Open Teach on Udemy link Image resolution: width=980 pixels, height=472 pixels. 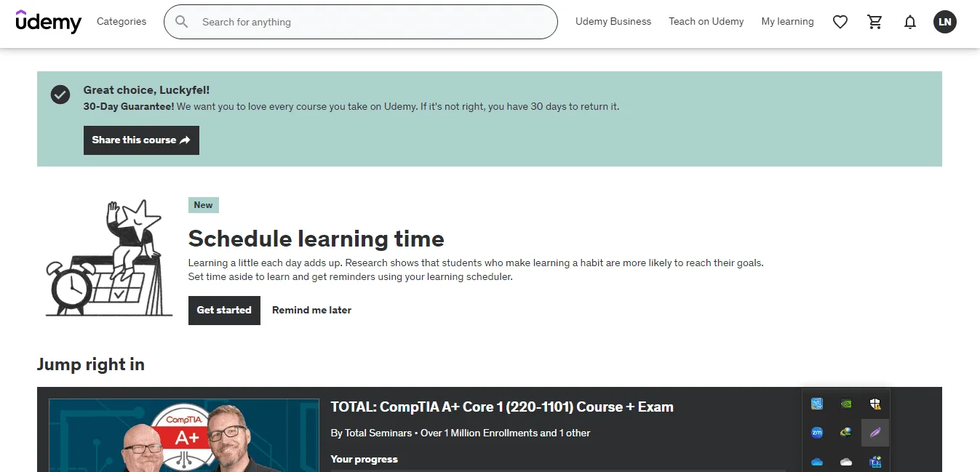point(706,22)
